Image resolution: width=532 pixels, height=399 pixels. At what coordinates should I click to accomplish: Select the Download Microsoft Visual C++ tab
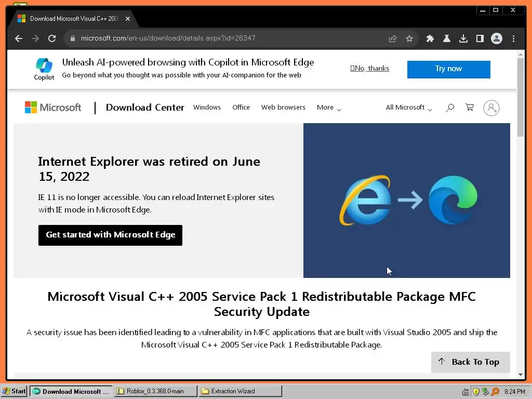pos(73,19)
